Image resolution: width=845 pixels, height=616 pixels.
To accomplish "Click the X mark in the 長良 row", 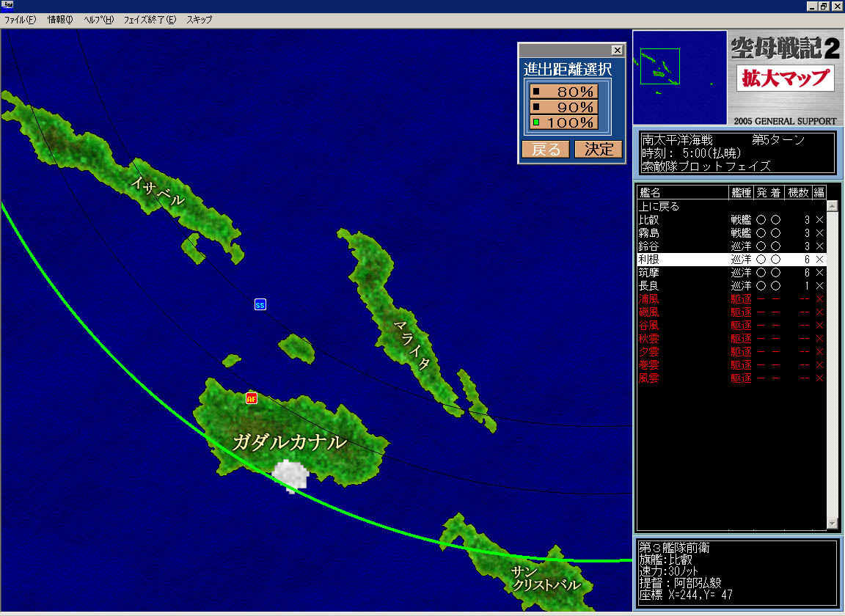I will (819, 286).
